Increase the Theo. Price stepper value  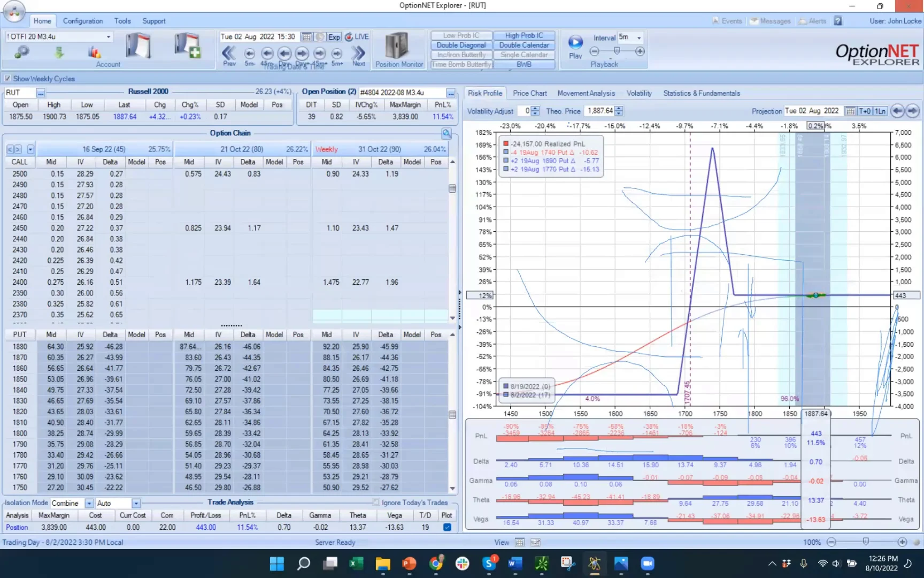tap(619, 109)
